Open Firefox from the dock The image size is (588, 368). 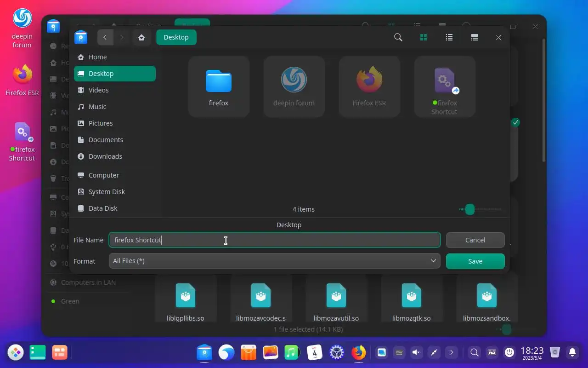click(359, 353)
